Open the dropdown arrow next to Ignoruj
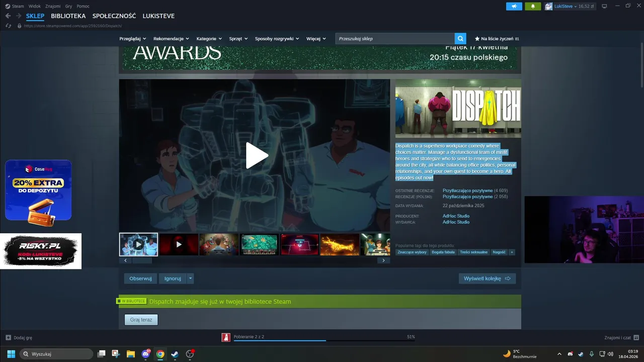 [x=190, y=279]
